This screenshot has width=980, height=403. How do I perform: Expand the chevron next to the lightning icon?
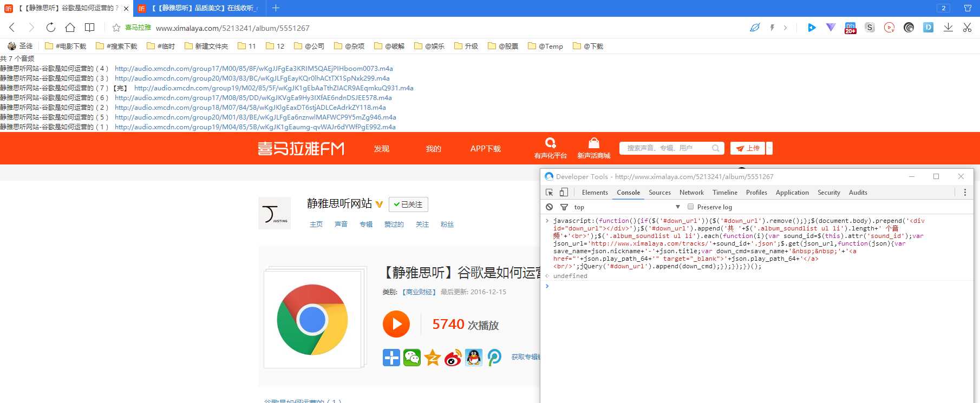click(x=786, y=28)
